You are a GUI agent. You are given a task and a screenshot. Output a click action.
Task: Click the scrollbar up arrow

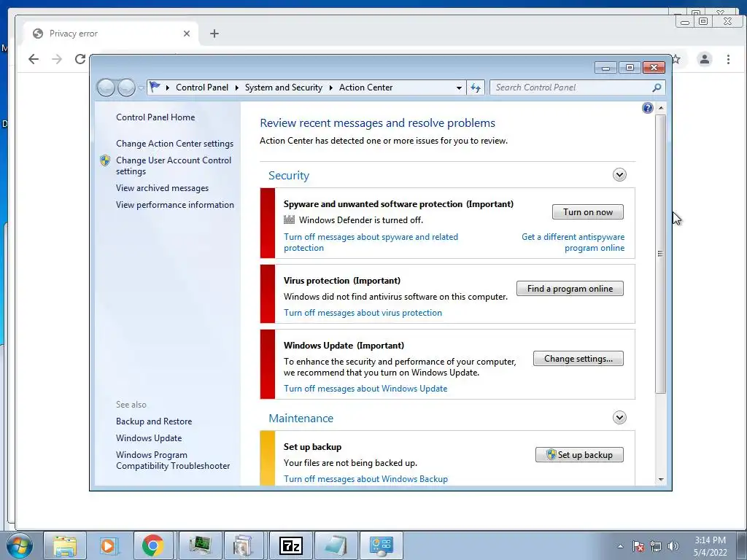(661, 108)
